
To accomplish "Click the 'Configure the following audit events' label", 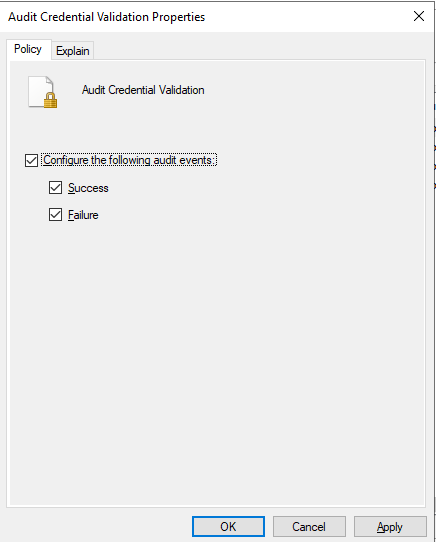I will pyautogui.click(x=129, y=160).
